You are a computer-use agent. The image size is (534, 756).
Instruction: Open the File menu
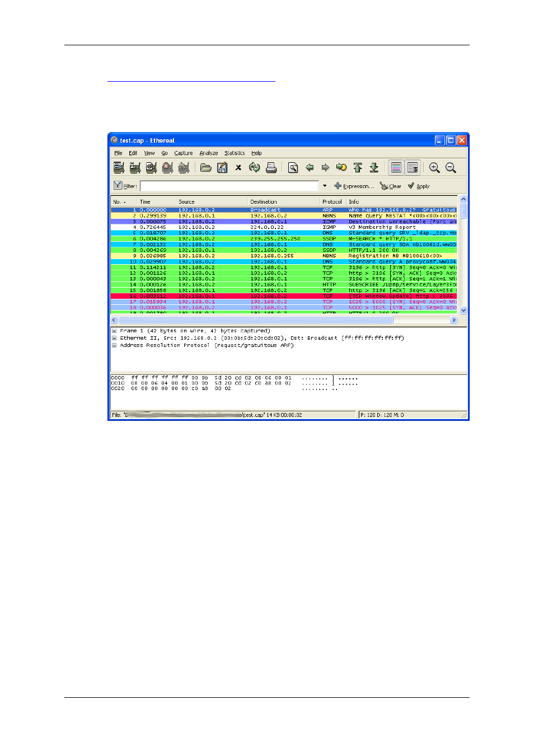coord(118,153)
